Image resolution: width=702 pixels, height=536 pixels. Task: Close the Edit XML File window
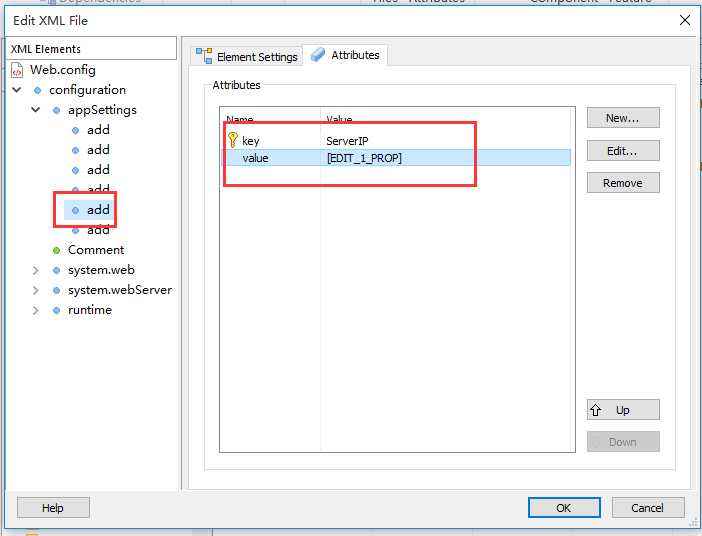pyautogui.click(x=685, y=20)
